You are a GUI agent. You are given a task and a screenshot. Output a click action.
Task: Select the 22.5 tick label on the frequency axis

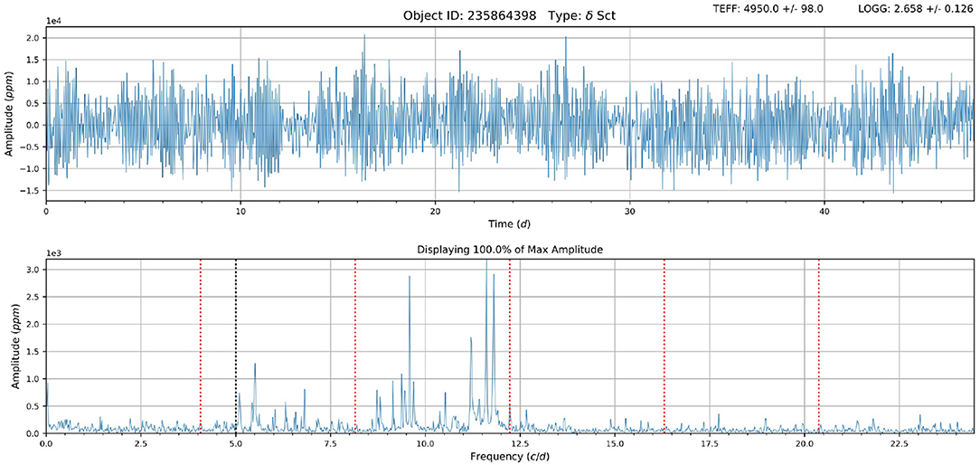899,444
